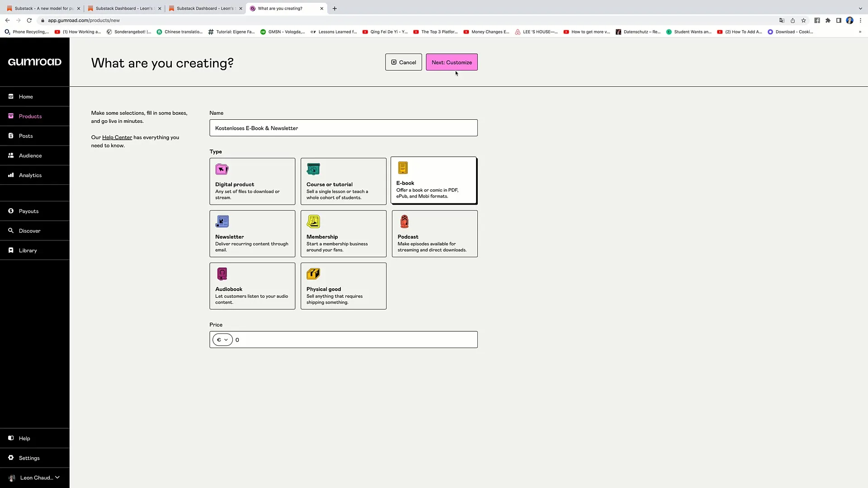Go to Discover in sidebar
868x488 pixels.
(x=35, y=230)
